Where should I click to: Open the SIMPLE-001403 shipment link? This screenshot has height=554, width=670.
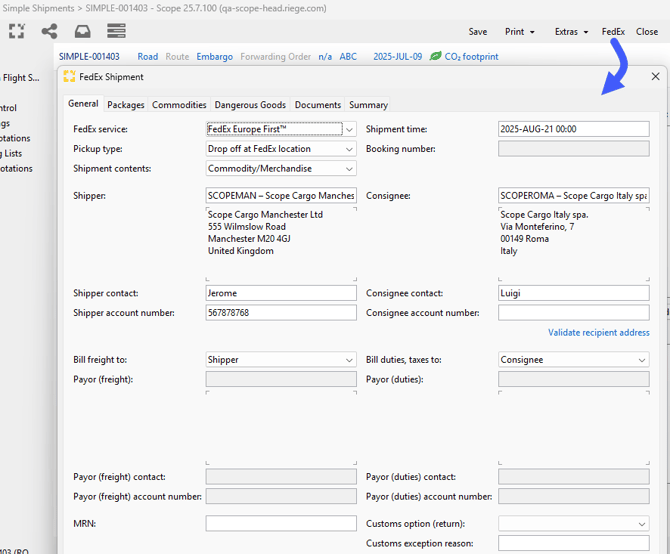click(89, 56)
